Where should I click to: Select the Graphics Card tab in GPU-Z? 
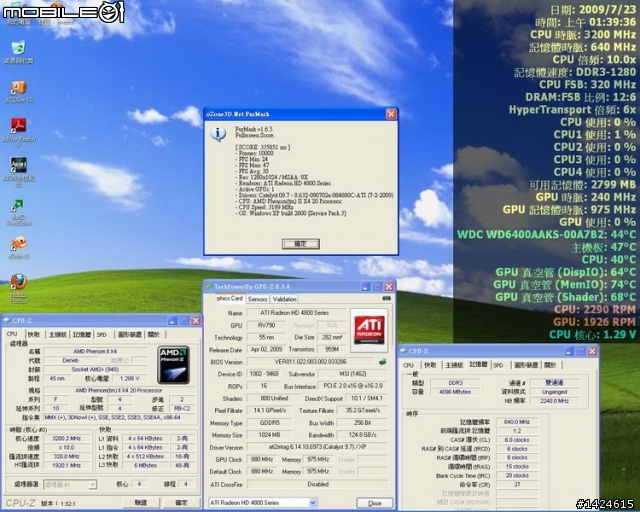click(229, 298)
